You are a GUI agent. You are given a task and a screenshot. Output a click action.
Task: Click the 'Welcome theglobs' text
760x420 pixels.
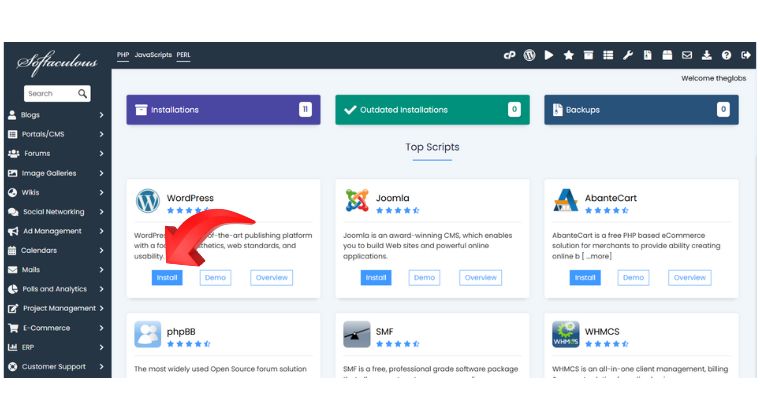point(713,78)
